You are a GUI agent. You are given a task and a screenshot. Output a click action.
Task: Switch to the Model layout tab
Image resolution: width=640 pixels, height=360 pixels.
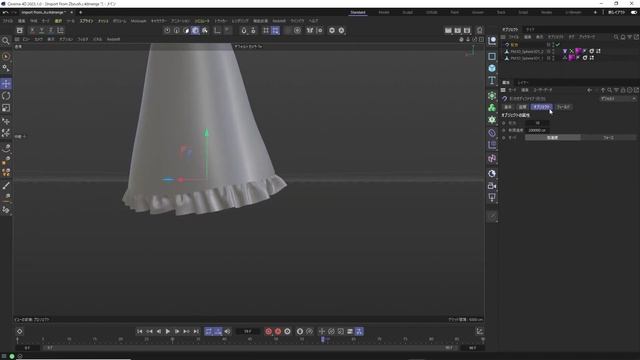[x=384, y=13]
